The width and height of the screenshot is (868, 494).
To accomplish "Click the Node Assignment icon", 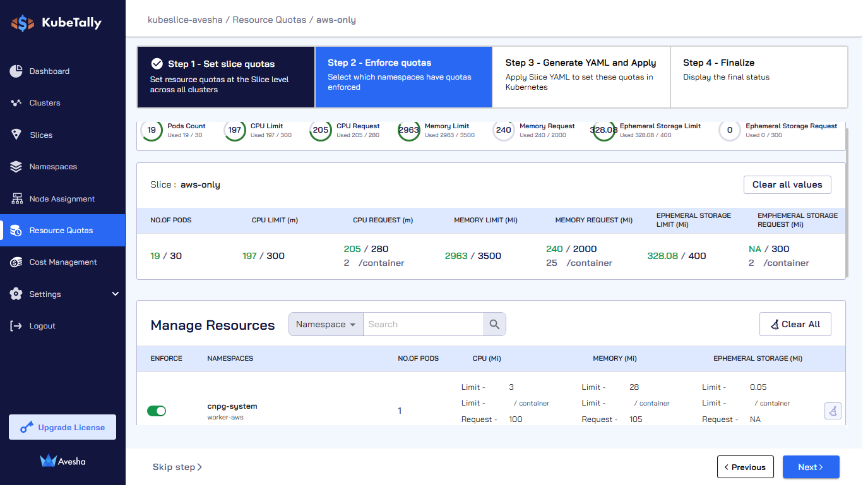I will [16, 198].
